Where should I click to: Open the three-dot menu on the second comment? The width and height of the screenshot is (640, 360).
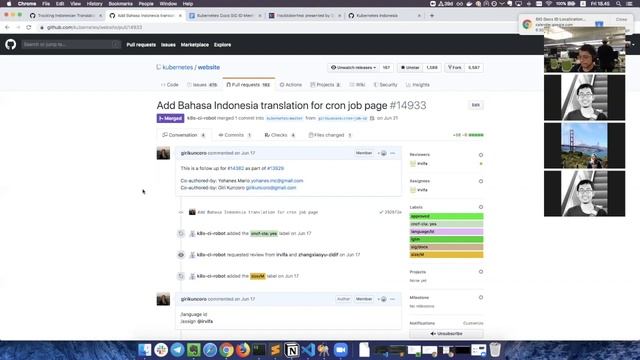click(393, 299)
